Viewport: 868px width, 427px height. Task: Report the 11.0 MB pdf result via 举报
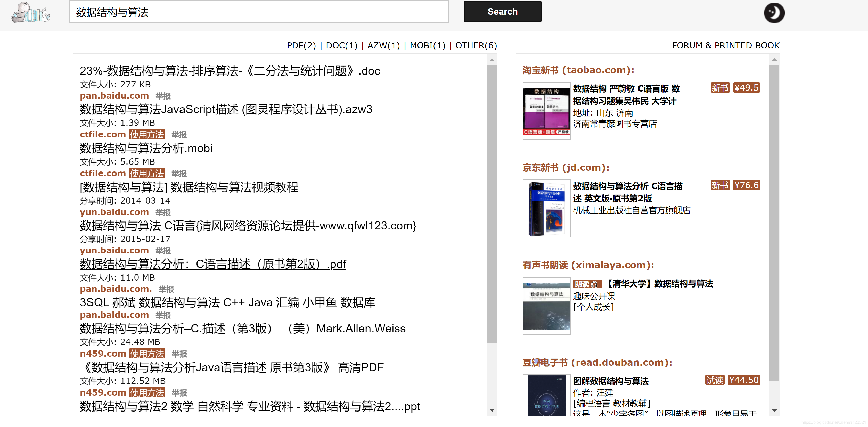pyautogui.click(x=166, y=289)
